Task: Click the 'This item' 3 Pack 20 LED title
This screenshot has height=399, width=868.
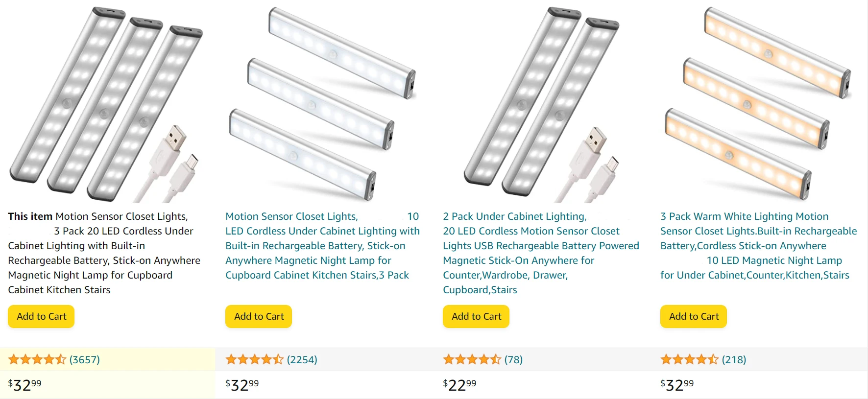Action: (x=104, y=253)
